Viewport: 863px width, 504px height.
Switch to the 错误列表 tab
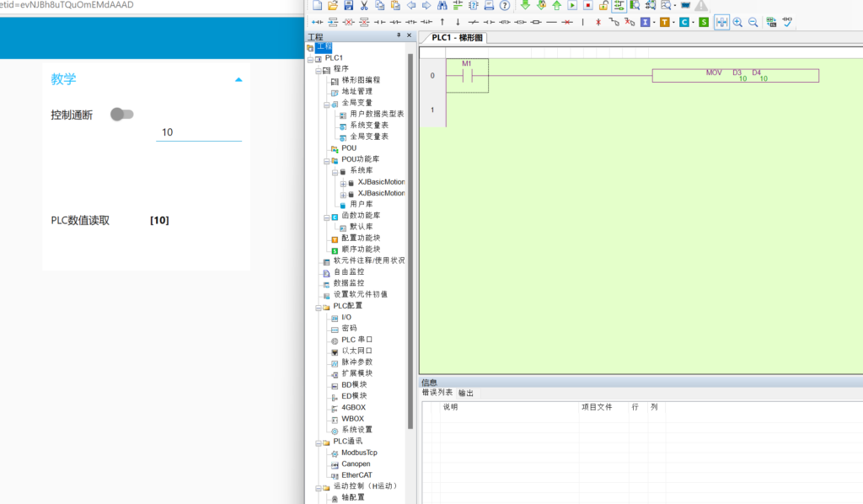click(x=437, y=392)
